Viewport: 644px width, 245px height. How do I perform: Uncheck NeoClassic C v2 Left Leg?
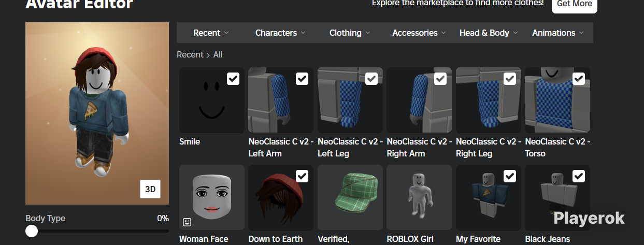coord(371,79)
